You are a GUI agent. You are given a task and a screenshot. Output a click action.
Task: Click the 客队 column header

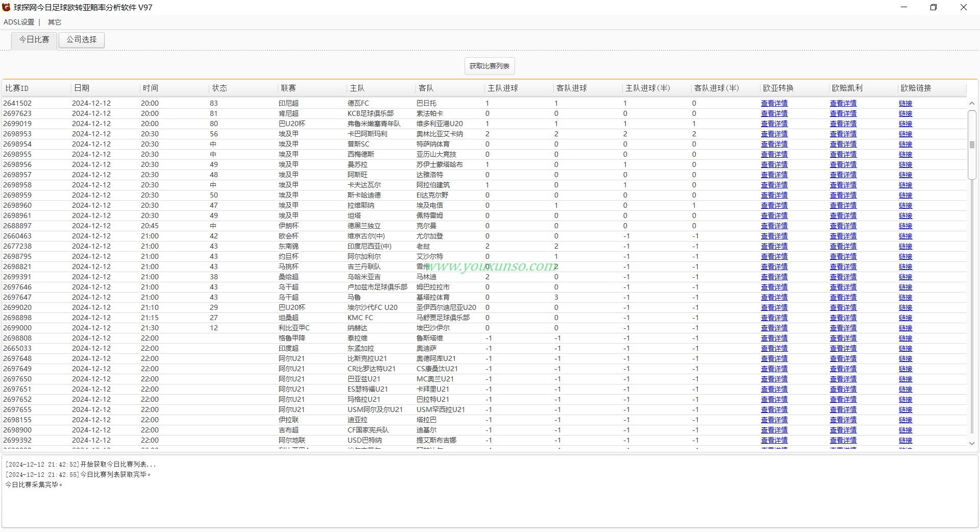click(x=450, y=88)
